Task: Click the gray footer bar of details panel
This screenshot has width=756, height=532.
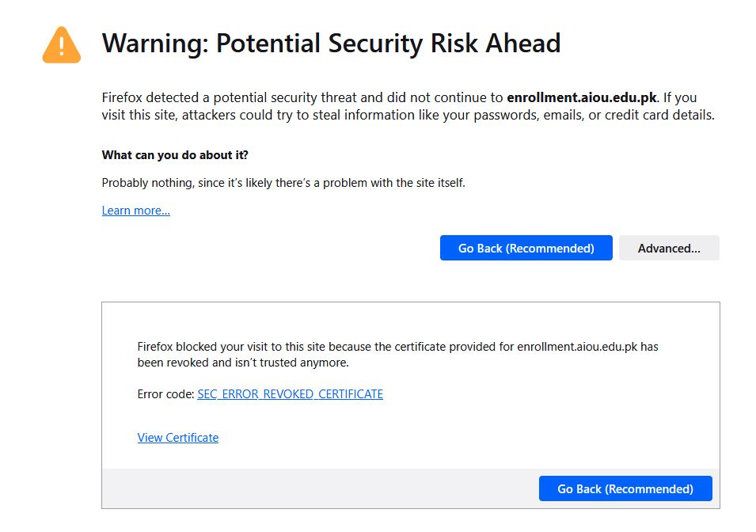Action: [x=317, y=488]
